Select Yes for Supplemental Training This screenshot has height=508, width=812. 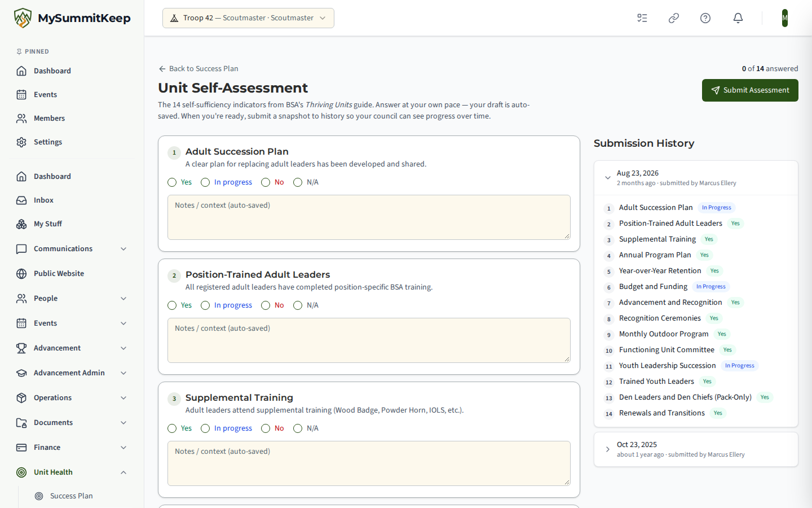(x=172, y=428)
